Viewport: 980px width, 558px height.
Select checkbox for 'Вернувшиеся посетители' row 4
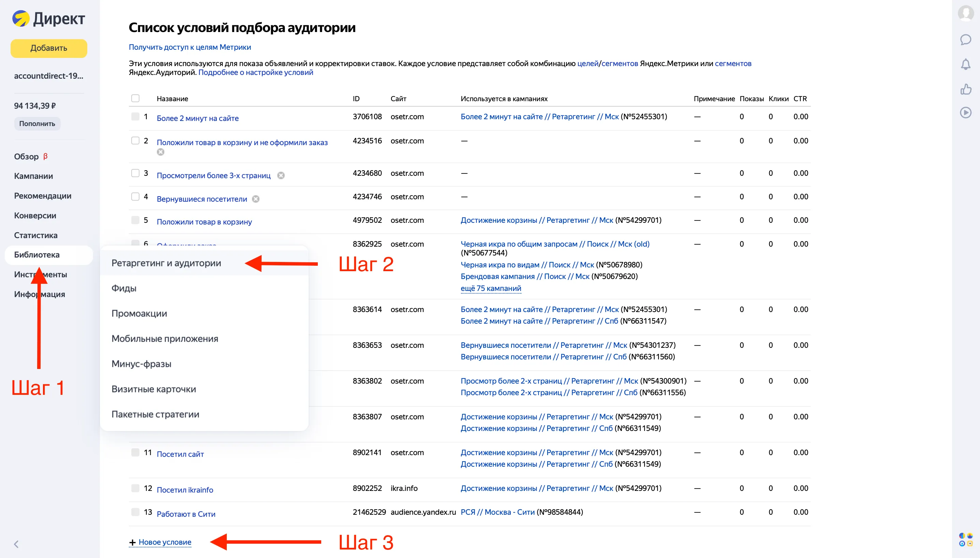135,197
